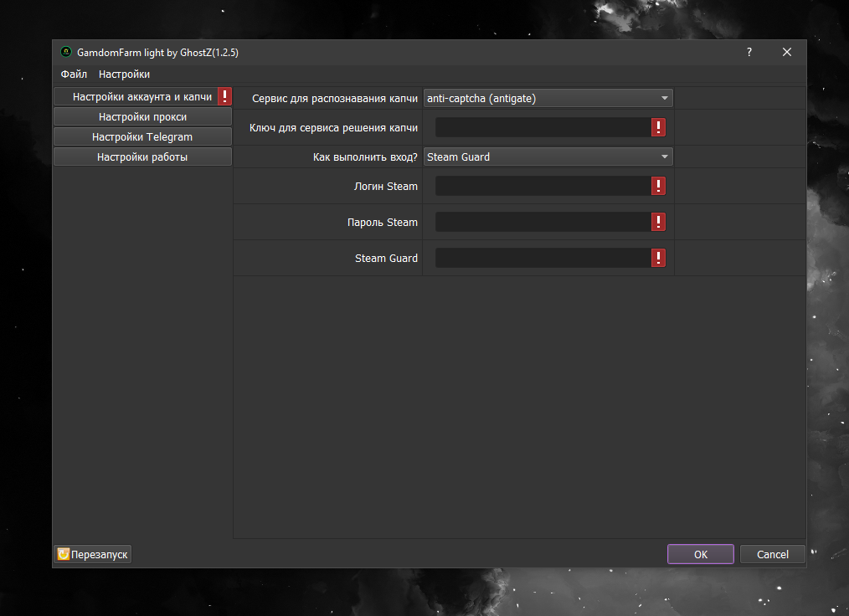The image size is (849, 616).
Task: Switch to Настройки работы tab
Action: [142, 157]
